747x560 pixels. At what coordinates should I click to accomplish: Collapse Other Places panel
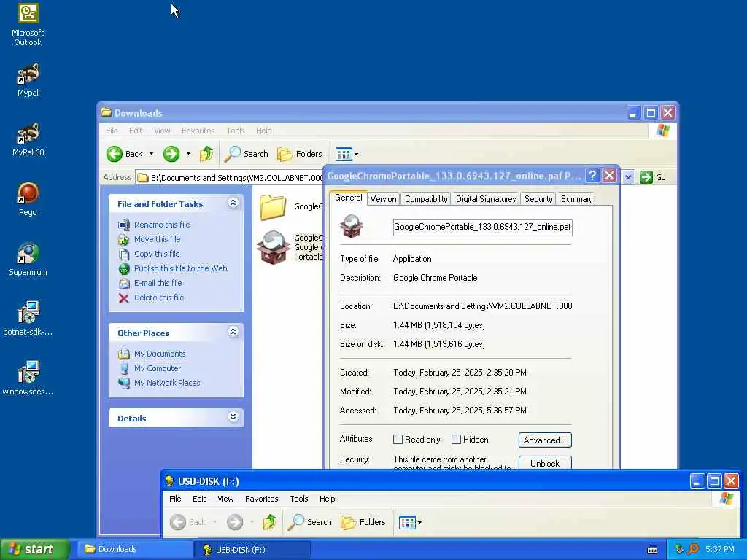[233, 332]
